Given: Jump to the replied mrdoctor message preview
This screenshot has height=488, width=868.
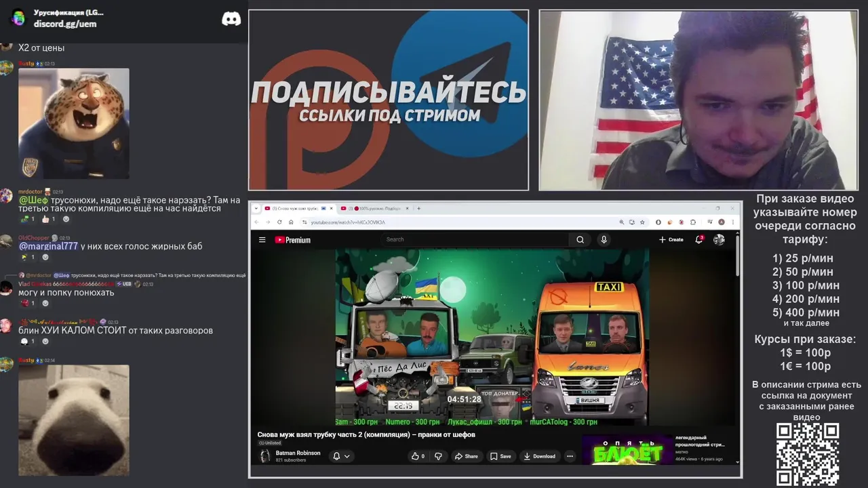Looking at the screenshot, I should tap(132, 275).
